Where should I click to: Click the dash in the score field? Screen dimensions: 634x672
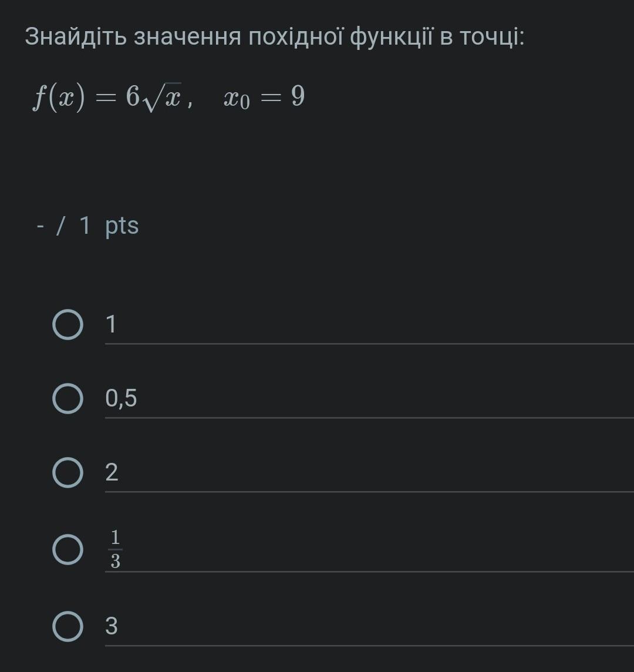(x=40, y=226)
